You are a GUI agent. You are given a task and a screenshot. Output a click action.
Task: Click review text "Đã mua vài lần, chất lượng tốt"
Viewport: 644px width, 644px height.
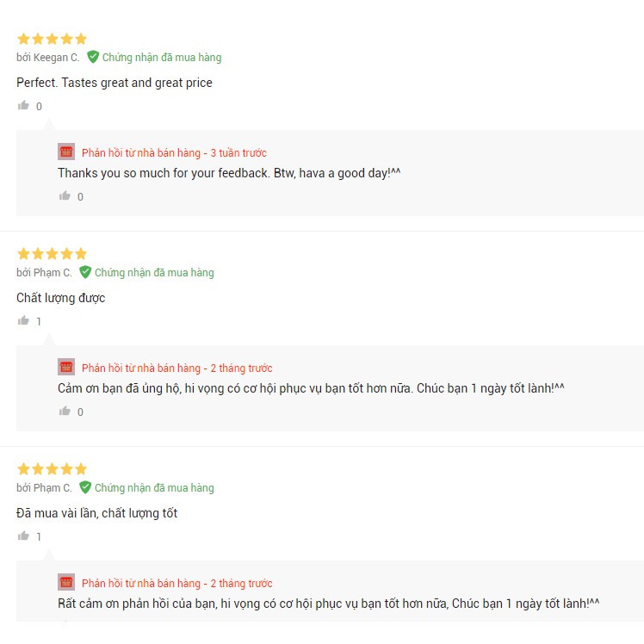coord(96,513)
